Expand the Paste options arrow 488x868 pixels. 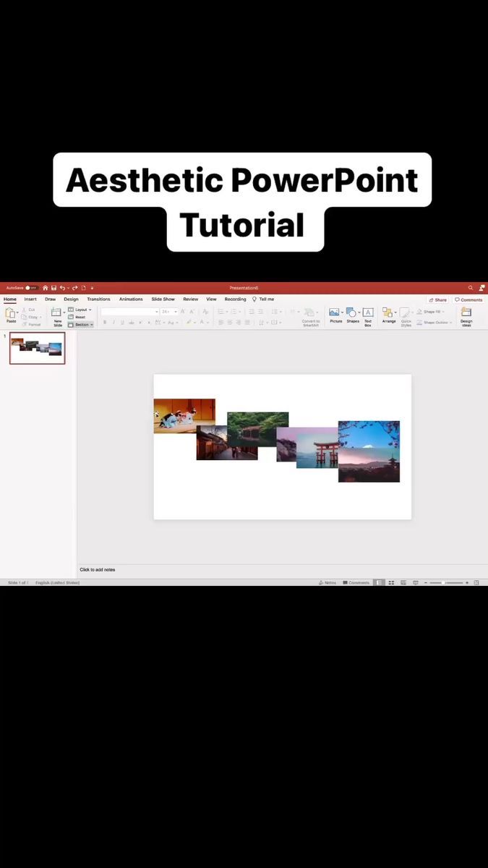point(17,312)
